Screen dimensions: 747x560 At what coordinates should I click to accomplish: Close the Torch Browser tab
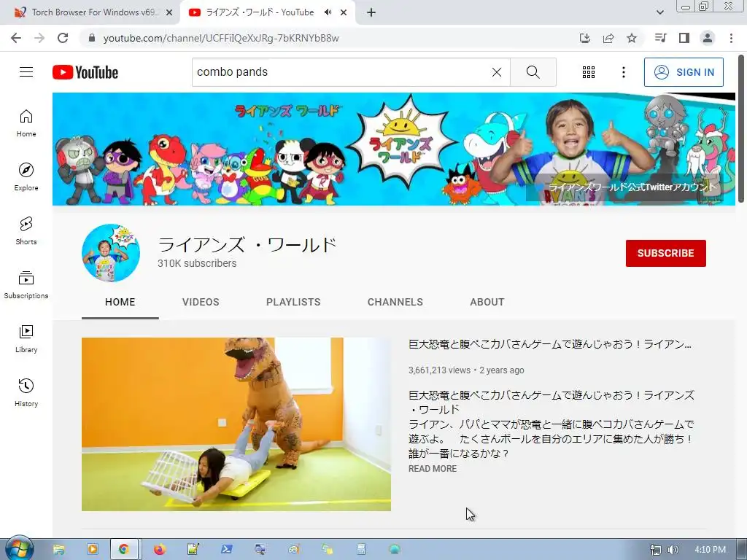169,12
